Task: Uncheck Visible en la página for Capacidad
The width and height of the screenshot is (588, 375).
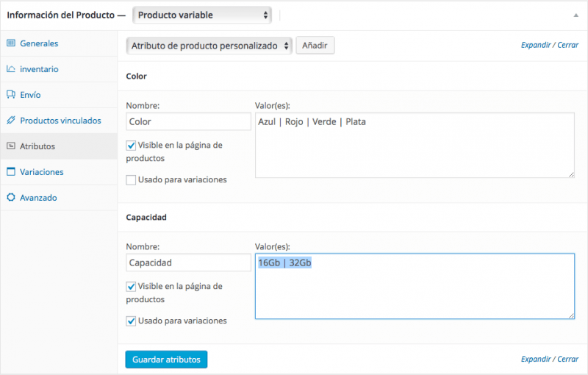Action: [131, 287]
